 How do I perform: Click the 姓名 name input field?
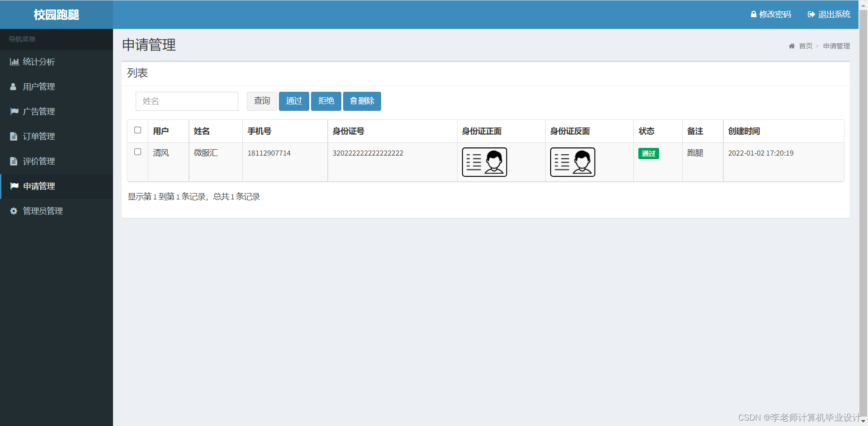pos(187,101)
